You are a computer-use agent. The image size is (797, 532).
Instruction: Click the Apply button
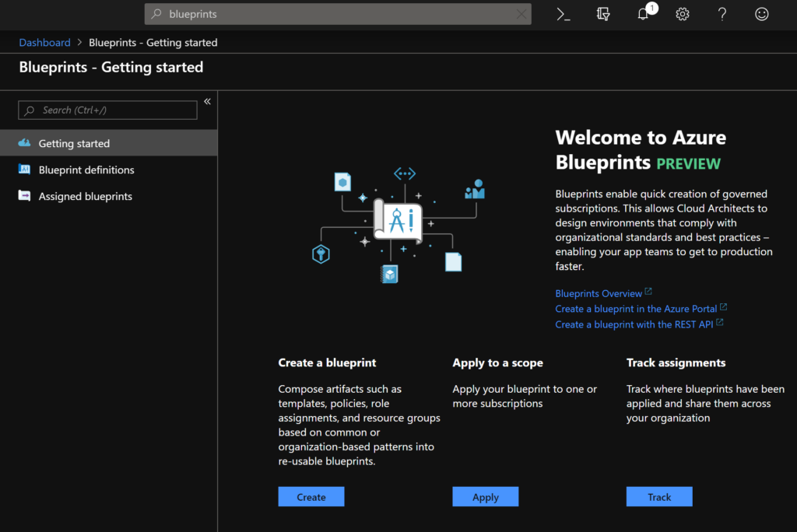click(486, 496)
